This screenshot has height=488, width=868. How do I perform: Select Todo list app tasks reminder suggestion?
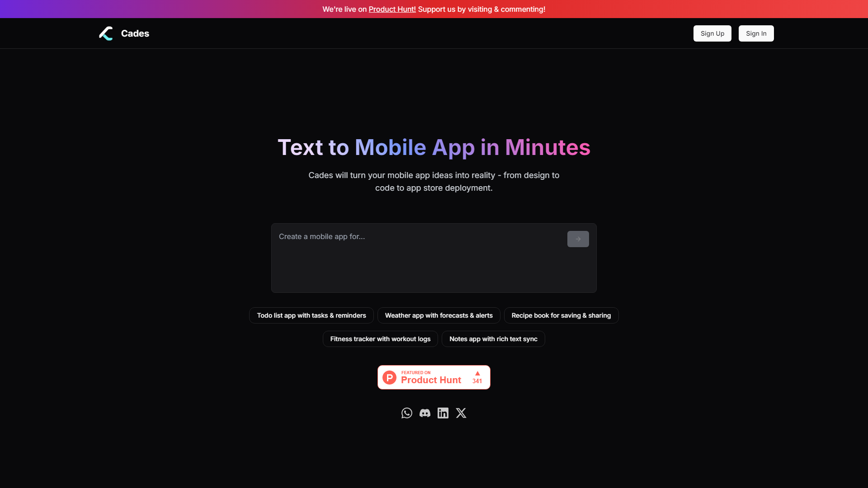pyautogui.click(x=311, y=315)
